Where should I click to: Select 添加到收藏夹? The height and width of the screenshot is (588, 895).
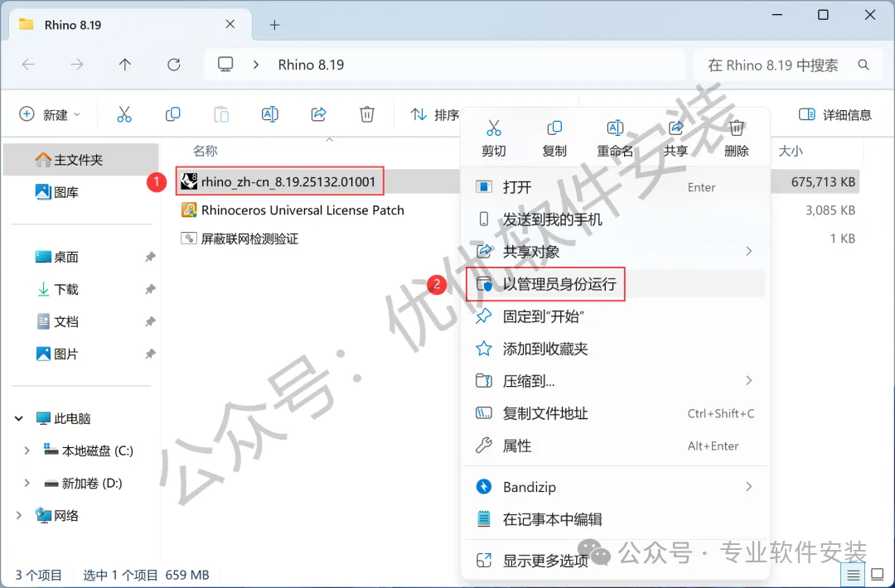[x=615, y=349]
